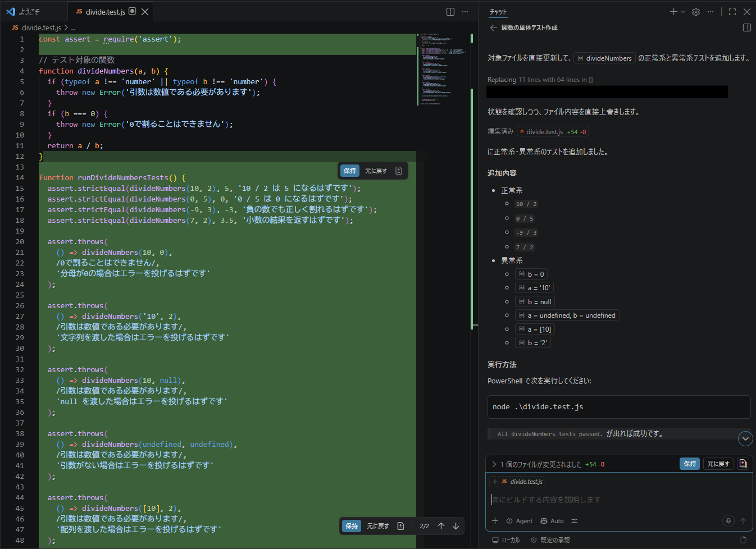Click the 追加内容 heading in chat
This screenshot has height=549, width=756.
[502, 173]
